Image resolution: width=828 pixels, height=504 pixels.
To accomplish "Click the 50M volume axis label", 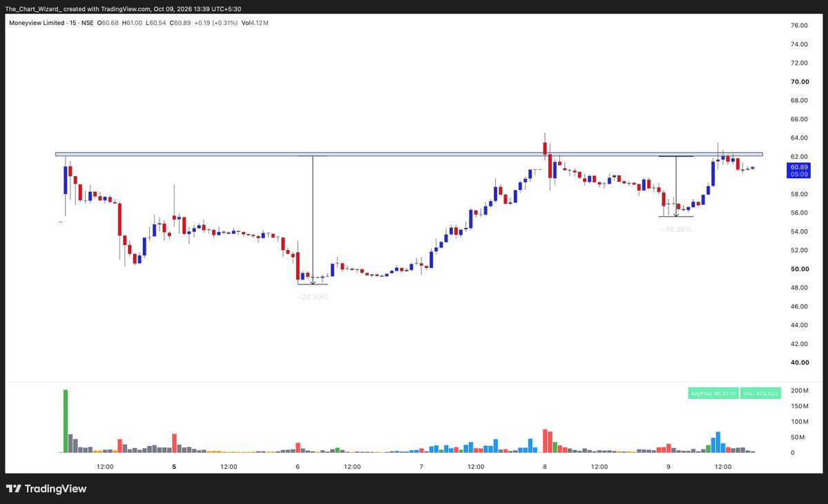I will click(x=798, y=438).
